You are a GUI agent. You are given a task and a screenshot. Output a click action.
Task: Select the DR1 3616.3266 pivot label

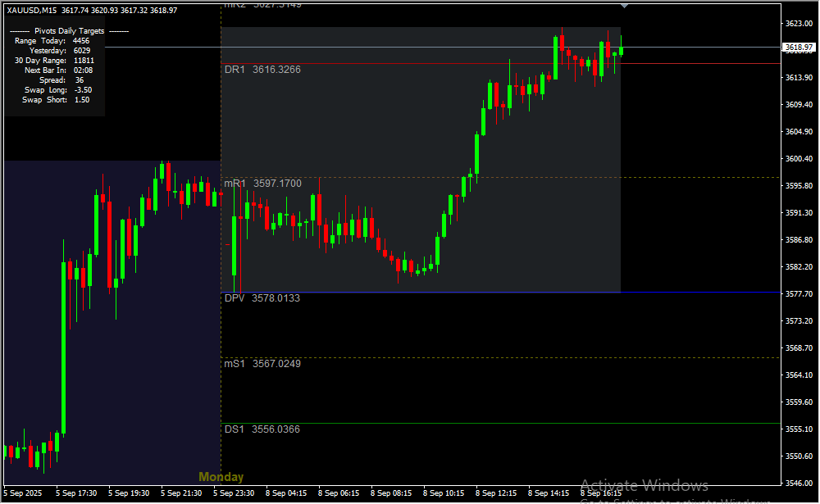click(x=262, y=70)
